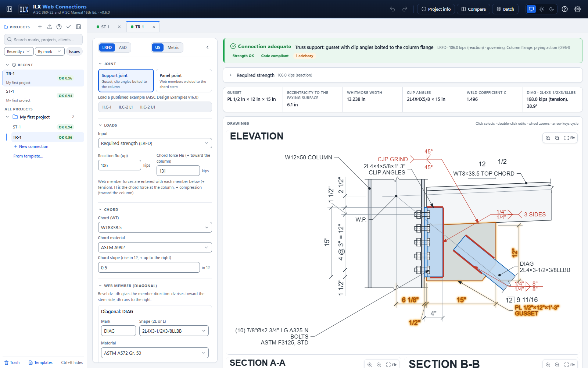588x368 pixels.
Task: Toggle the sidebar panel icon
Action: click(10, 9)
